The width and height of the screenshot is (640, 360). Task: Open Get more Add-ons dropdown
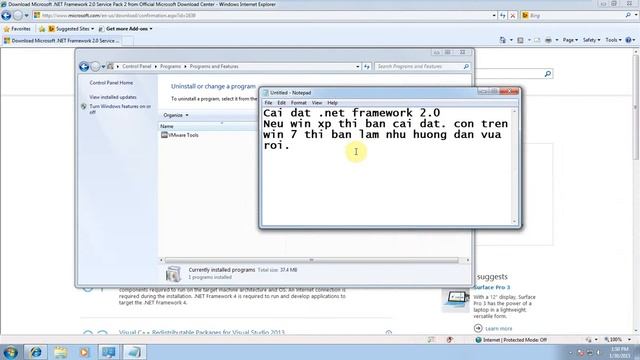(x=125, y=29)
